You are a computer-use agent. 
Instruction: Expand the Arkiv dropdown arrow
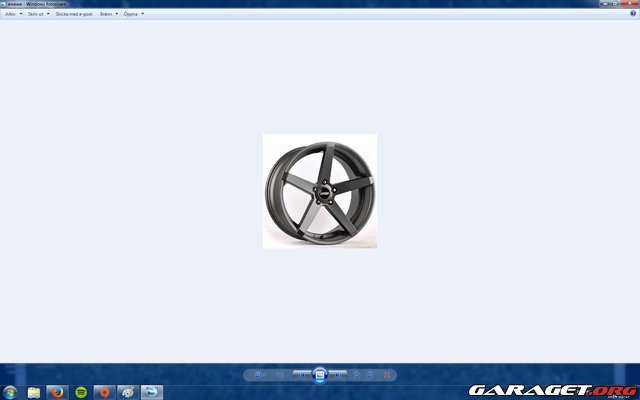(21, 14)
